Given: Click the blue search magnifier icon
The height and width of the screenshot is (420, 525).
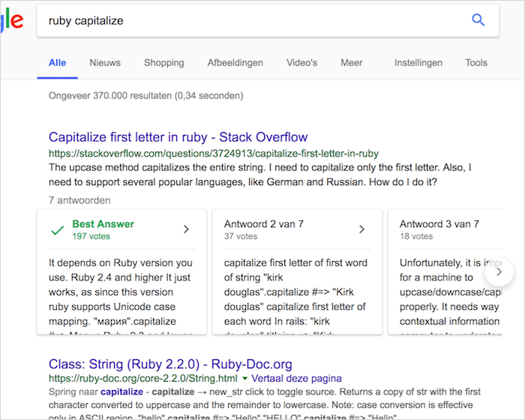Looking at the screenshot, I should [478, 20].
